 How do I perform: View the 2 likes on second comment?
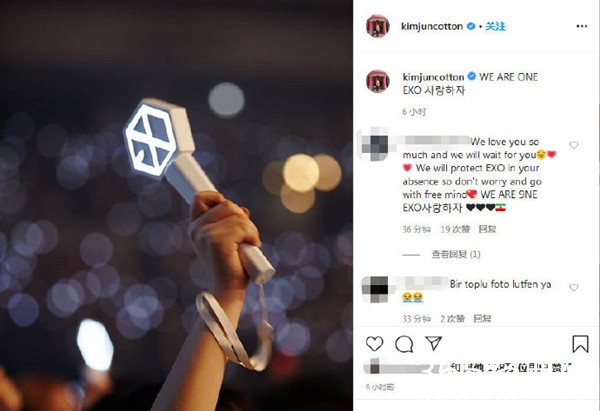(x=452, y=318)
